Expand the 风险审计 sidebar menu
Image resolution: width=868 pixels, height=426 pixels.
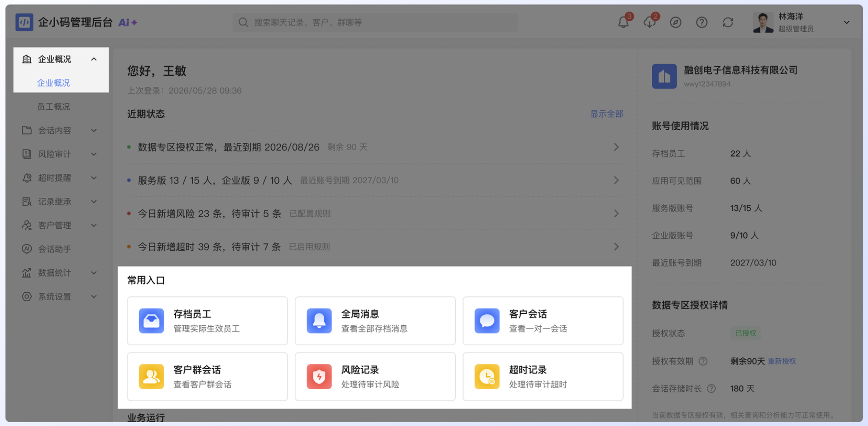tap(94, 154)
